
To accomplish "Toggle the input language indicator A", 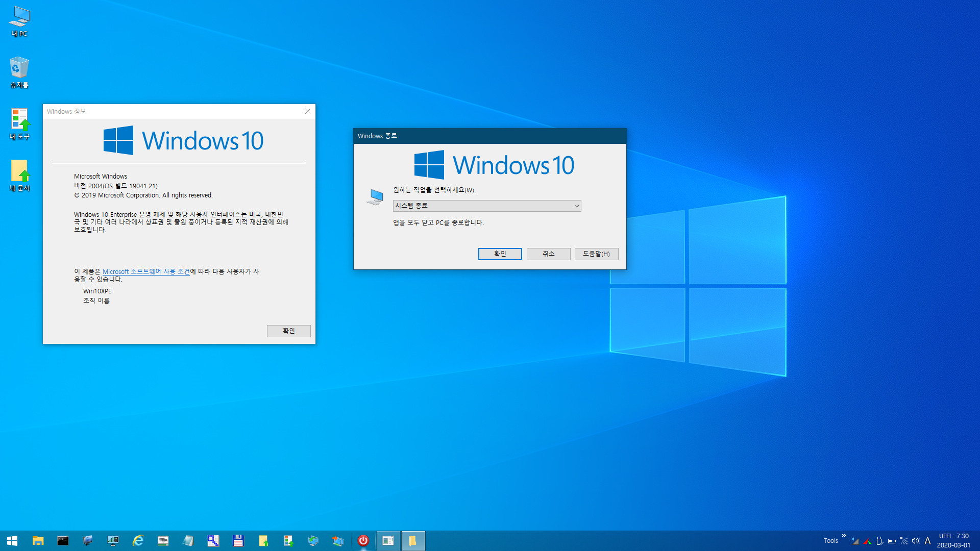I will 928,541.
